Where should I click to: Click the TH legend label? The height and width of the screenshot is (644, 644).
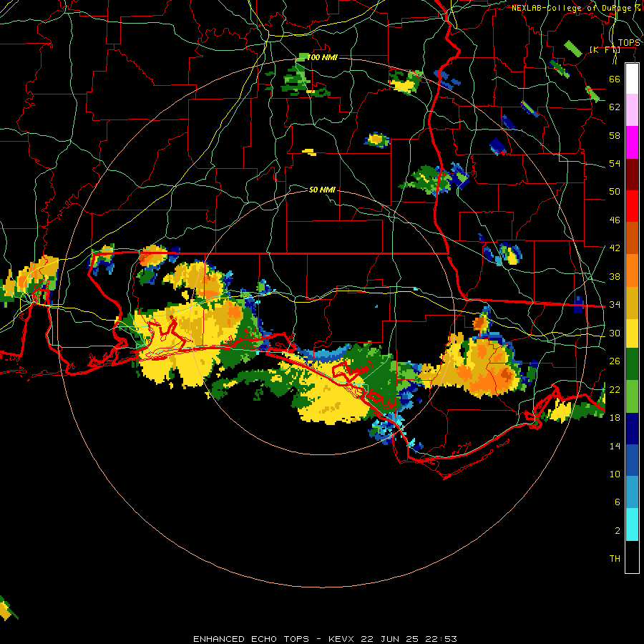615,559
